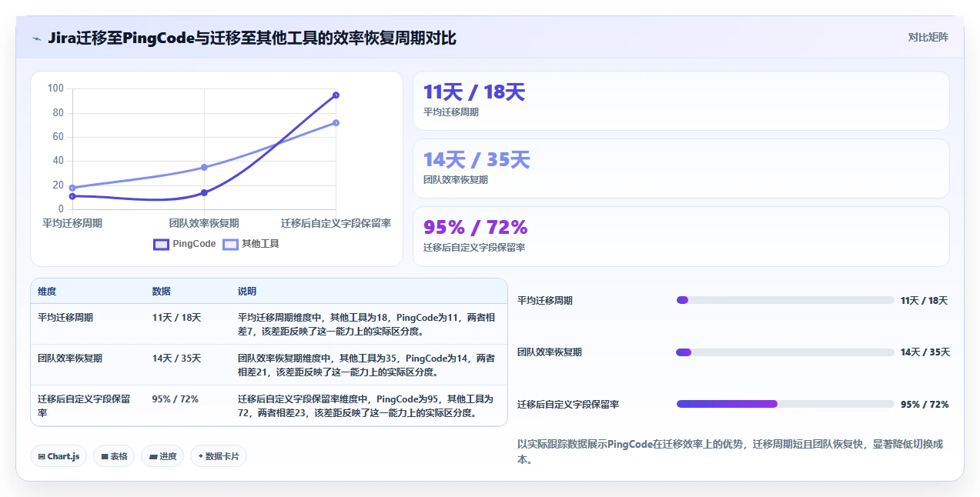Click the 数据 column header
The image size is (980, 497).
[162, 292]
